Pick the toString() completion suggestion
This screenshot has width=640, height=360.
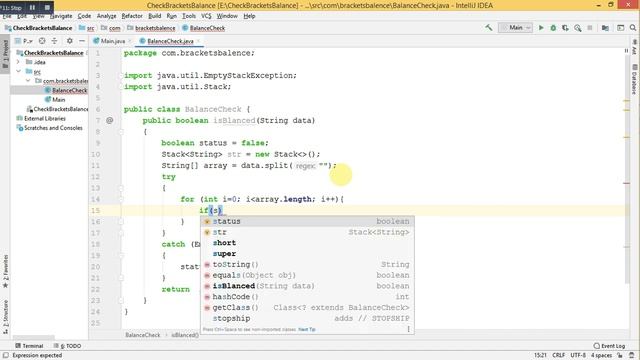click(x=308, y=264)
